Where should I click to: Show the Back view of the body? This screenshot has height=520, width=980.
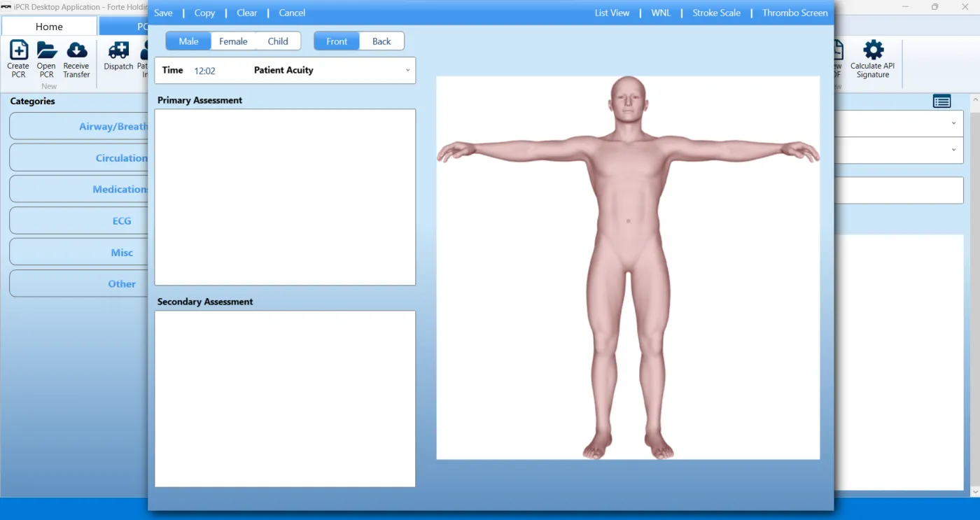(x=381, y=41)
